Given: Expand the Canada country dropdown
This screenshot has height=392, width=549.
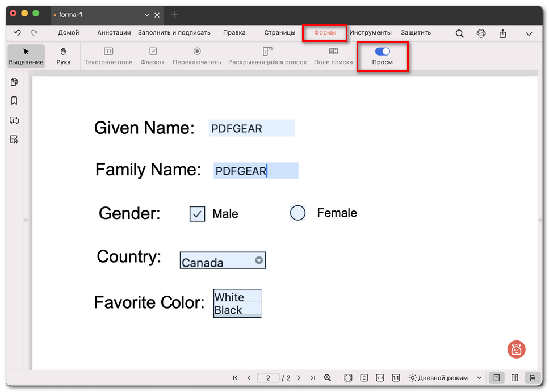Looking at the screenshot, I should click(x=259, y=260).
